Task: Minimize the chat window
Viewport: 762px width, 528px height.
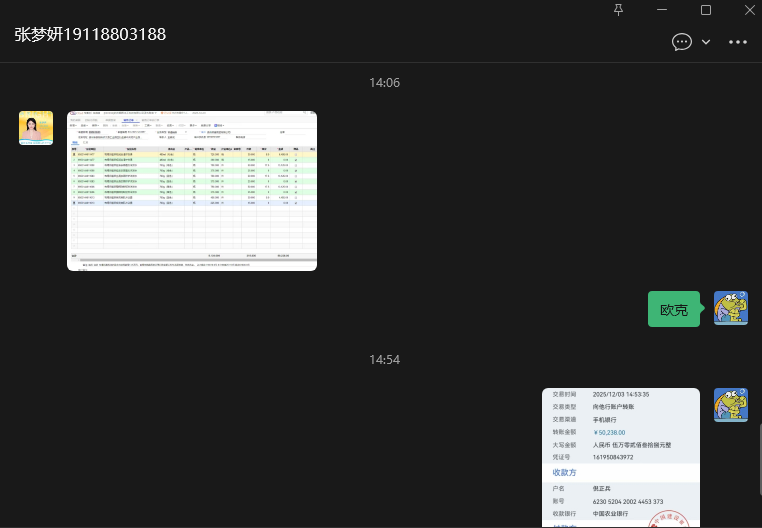Action: pos(662,10)
